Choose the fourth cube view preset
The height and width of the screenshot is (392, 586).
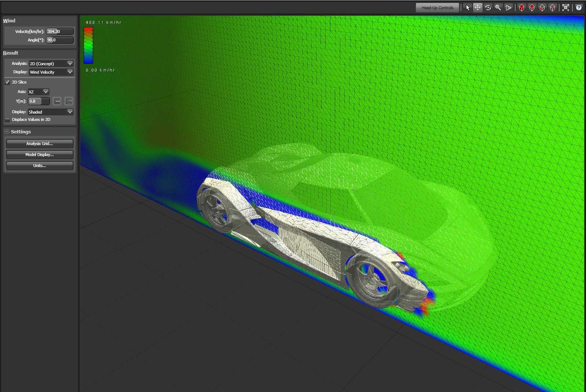552,7
